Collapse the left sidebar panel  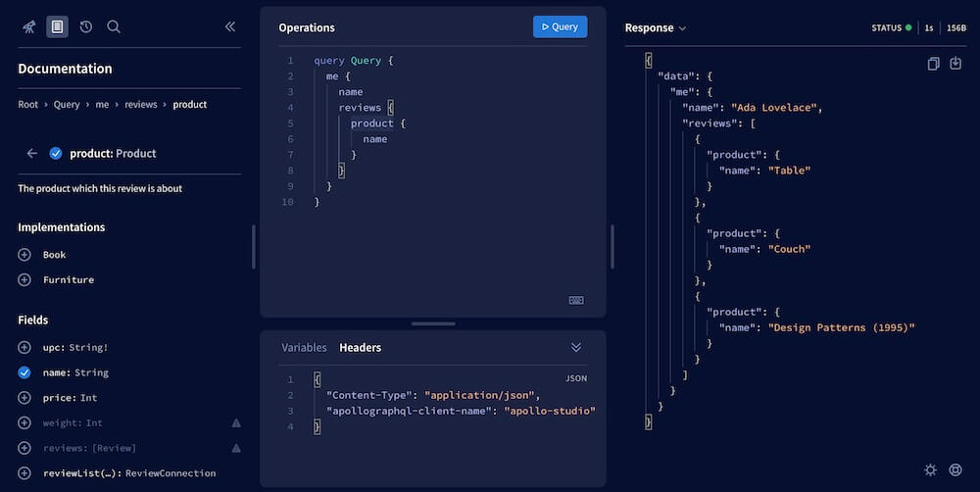click(x=230, y=26)
